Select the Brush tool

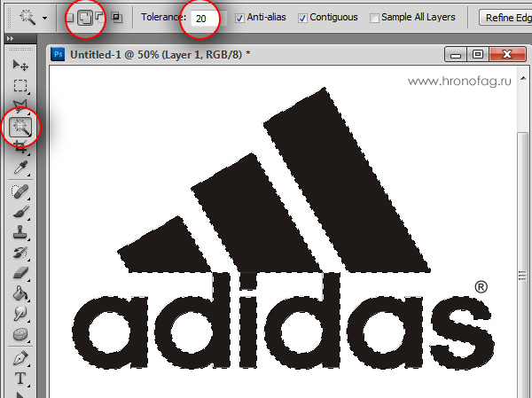click(20, 212)
